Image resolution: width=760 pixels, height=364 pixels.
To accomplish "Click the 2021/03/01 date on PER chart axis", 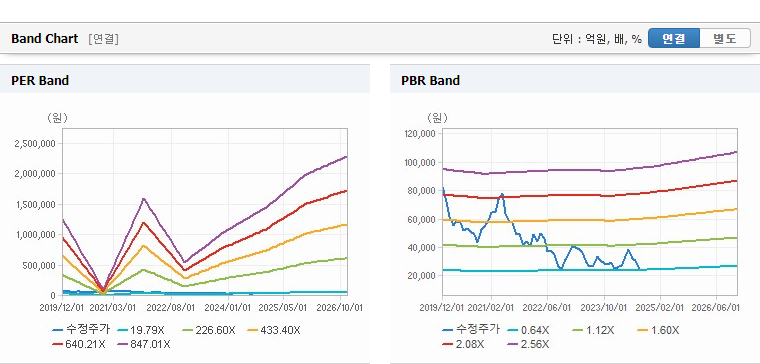I will [x=113, y=307].
